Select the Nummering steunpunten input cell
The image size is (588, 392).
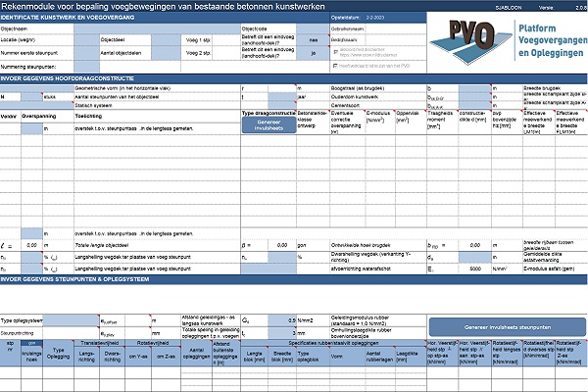[x=86, y=67]
